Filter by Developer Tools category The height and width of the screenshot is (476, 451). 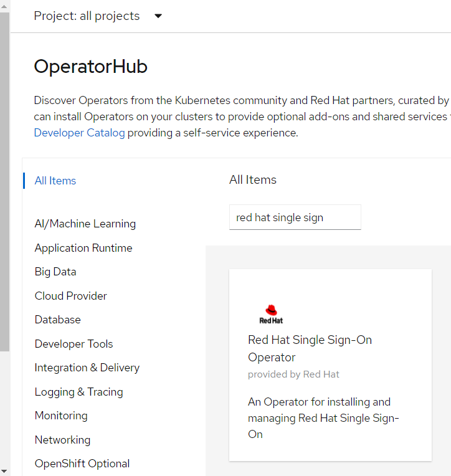(74, 344)
